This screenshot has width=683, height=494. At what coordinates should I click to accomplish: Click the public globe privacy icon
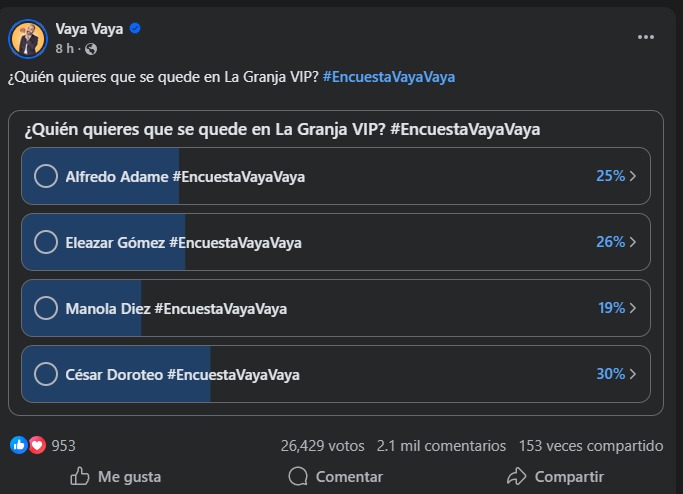tap(91, 49)
